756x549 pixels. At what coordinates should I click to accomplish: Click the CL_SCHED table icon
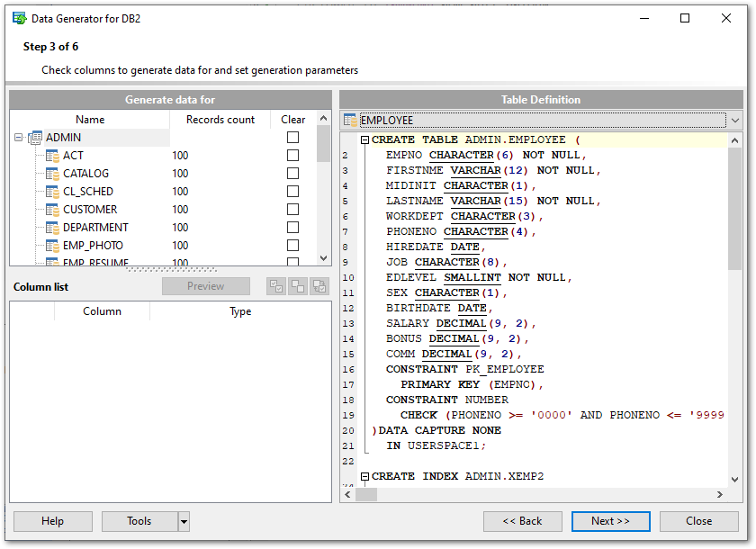52,192
